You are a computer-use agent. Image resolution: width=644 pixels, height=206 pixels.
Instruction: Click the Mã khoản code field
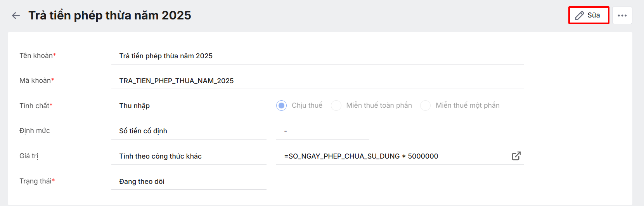pos(317,81)
